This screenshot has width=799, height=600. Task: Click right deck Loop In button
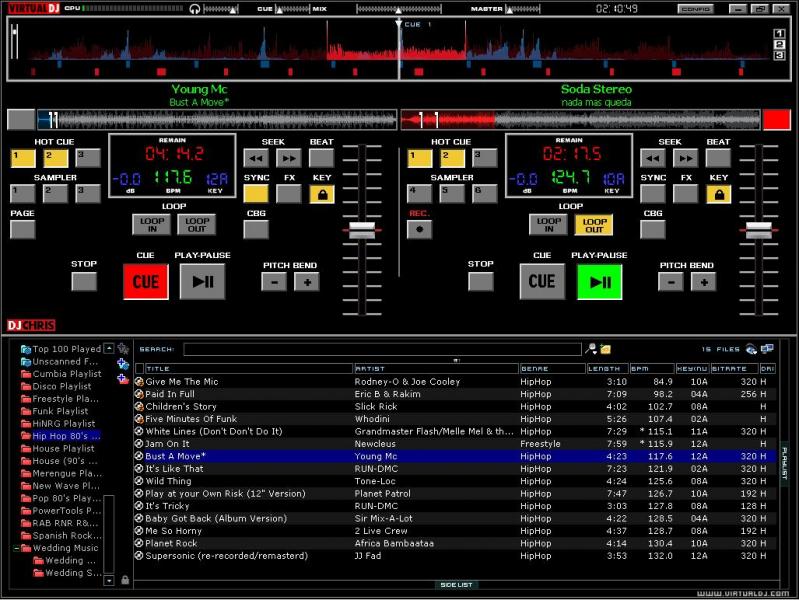pos(548,225)
